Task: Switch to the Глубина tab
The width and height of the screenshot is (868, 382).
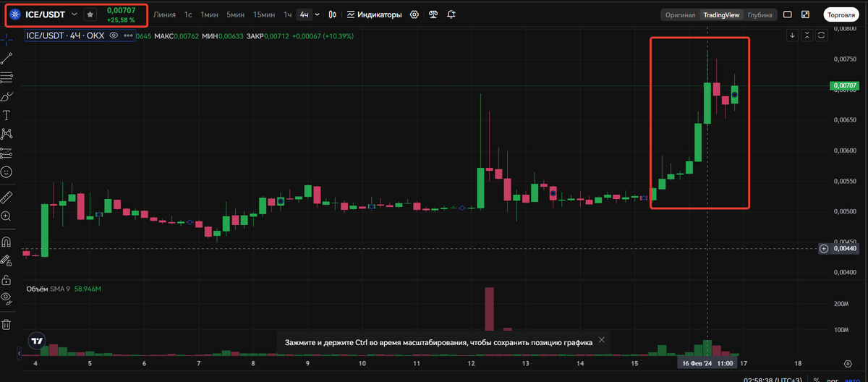Action: point(759,14)
